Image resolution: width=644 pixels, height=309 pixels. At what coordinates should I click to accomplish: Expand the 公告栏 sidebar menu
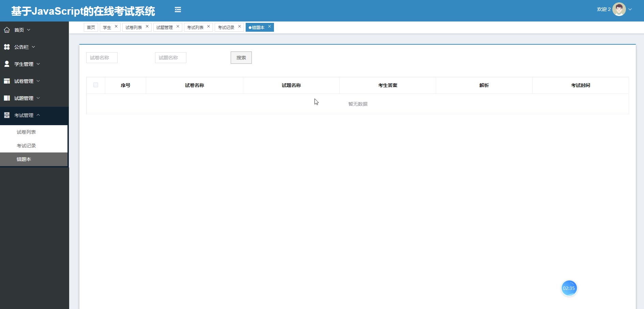tap(34, 47)
